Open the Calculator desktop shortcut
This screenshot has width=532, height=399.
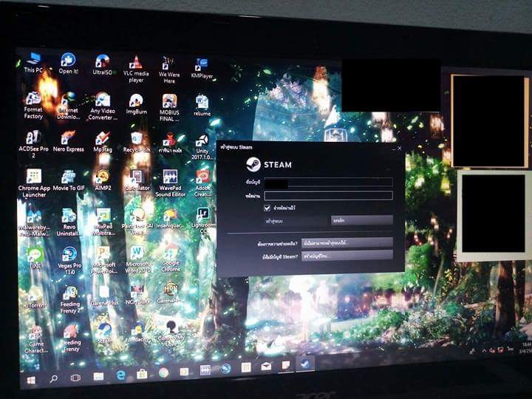[x=137, y=181]
